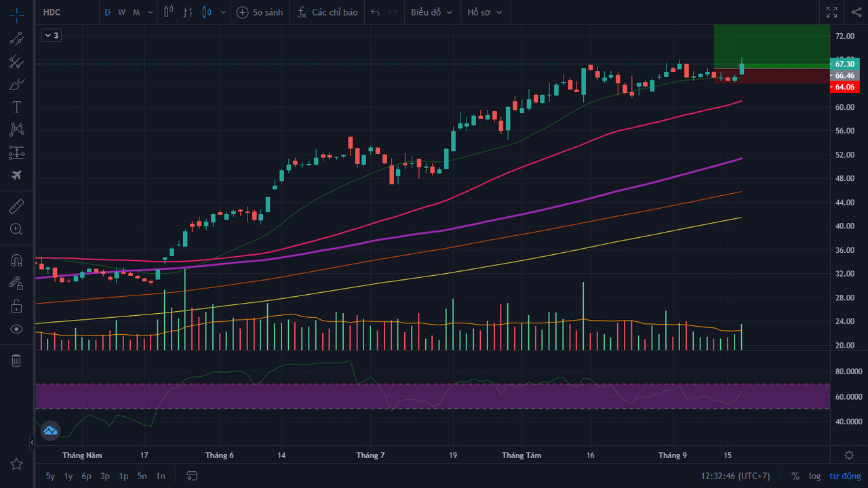Screen dimensions: 868x488
Task: Switch to weekly W interval
Action: coord(121,12)
